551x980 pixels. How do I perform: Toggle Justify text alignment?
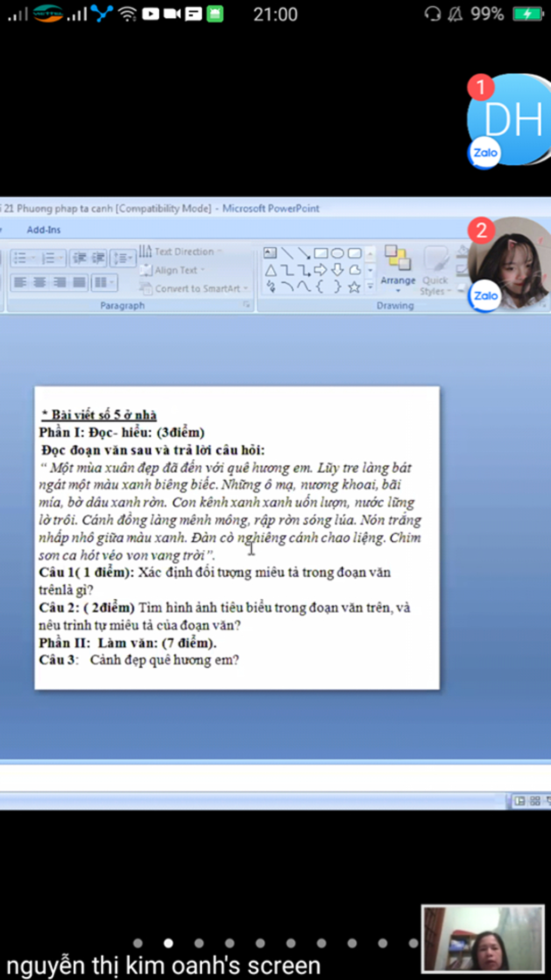click(x=79, y=282)
